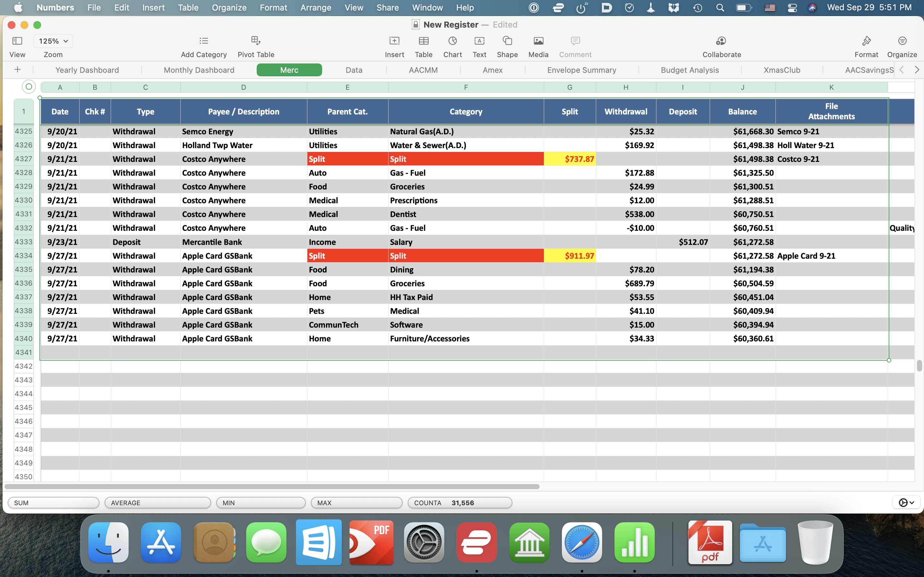This screenshot has height=577, width=924.
Task: Open the Format paintbrush panel
Action: (x=866, y=41)
